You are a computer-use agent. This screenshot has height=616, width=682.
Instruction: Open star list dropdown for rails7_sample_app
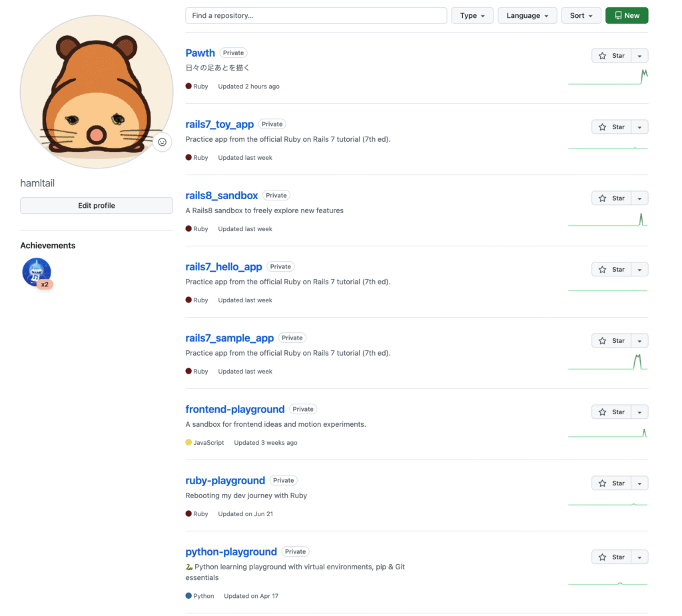pyautogui.click(x=639, y=340)
